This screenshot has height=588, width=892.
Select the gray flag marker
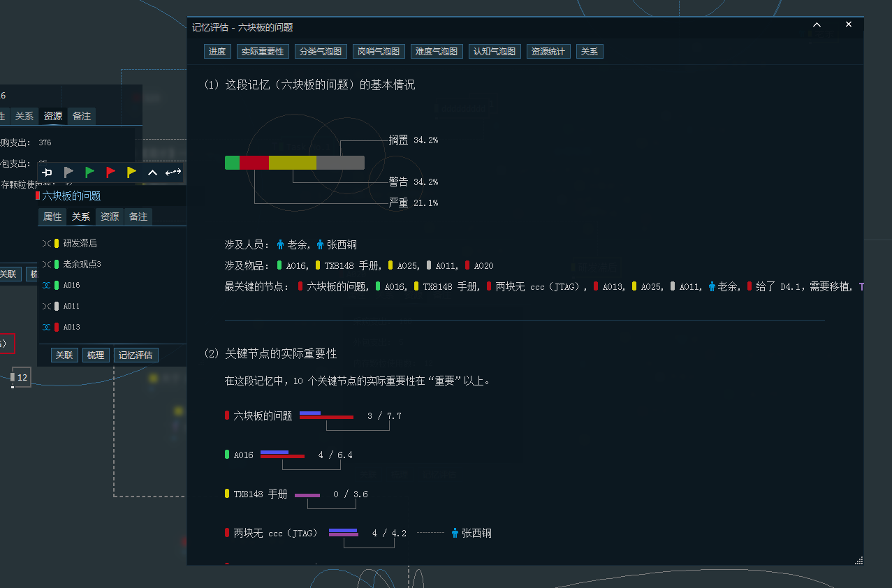tap(68, 172)
